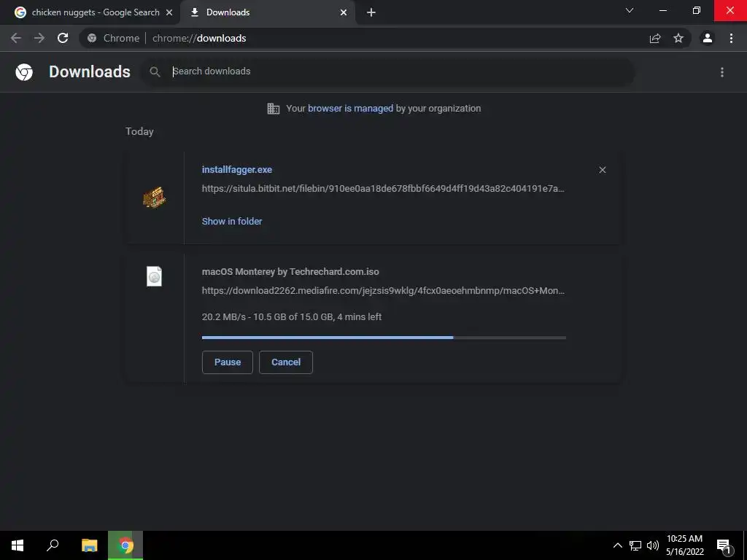This screenshot has height=560, width=747.
Task: Open the Downloads page more actions menu
Action: [722, 72]
